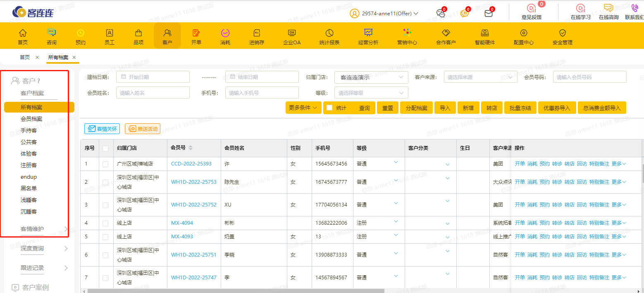The width and height of the screenshot is (644, 293).
Task: Open the mail envelope notification icon
Action: [489, 13]
